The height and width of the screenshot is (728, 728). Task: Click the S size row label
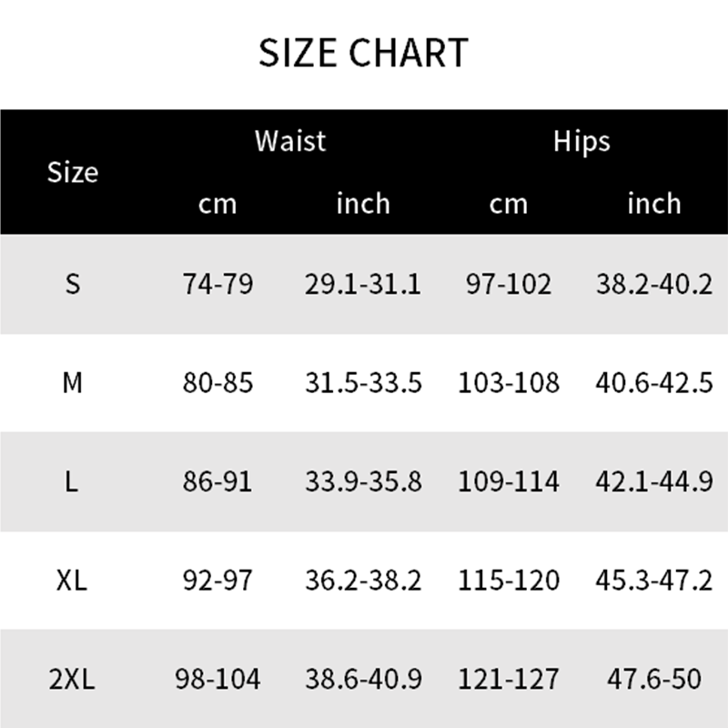(x=73, y=284)
